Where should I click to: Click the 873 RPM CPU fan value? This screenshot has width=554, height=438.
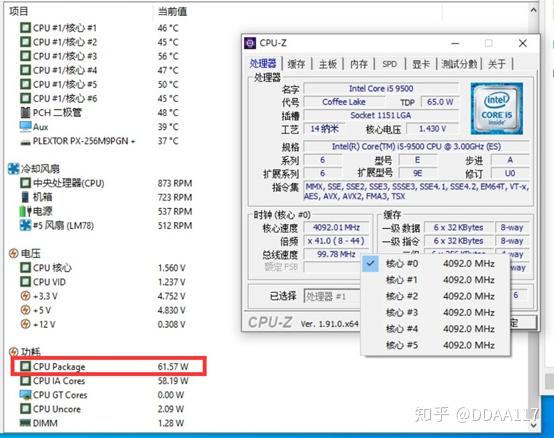[175, 183]
